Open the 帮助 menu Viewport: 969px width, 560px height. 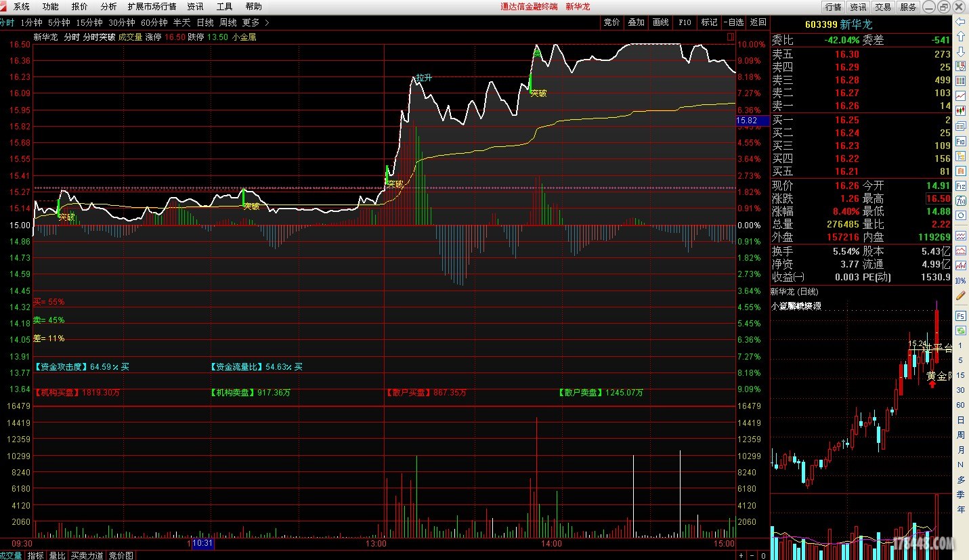[253, 7]
